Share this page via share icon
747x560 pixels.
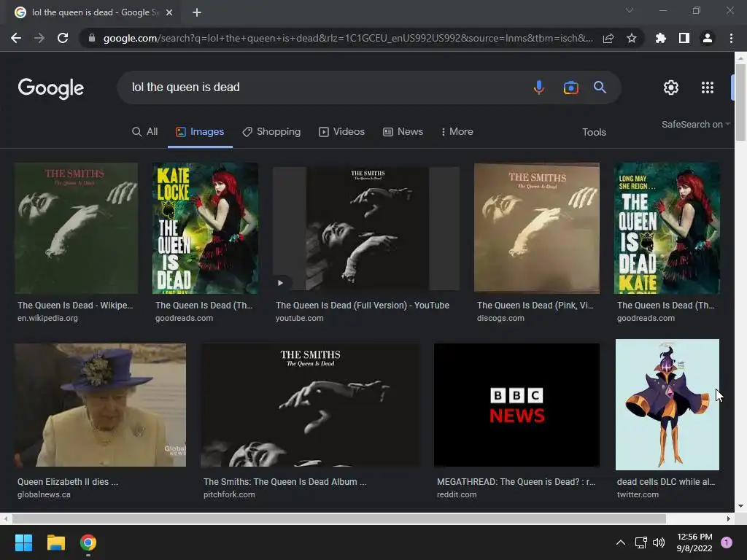pos(608,38)
